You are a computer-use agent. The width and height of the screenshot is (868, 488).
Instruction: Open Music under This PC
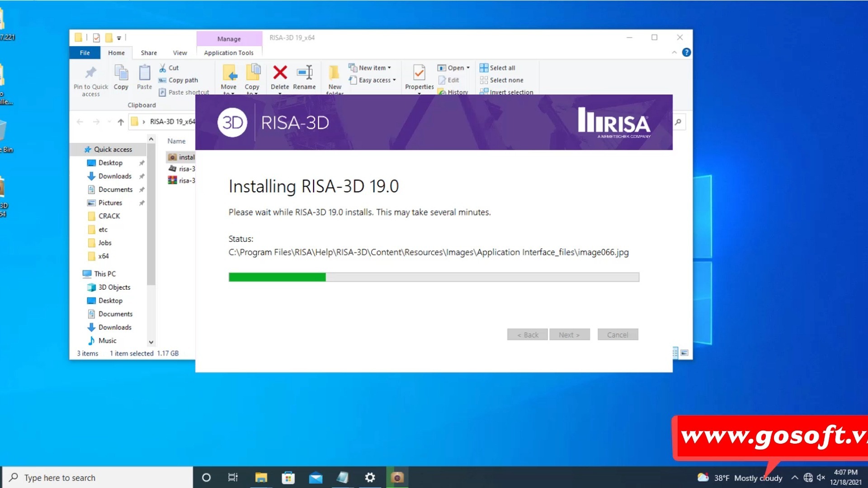click(108, 340)
